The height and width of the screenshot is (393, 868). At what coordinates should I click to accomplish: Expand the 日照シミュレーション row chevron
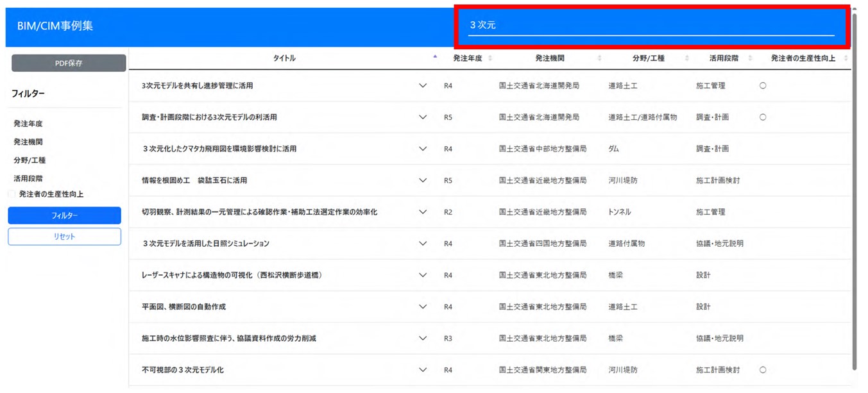[423, 244]
